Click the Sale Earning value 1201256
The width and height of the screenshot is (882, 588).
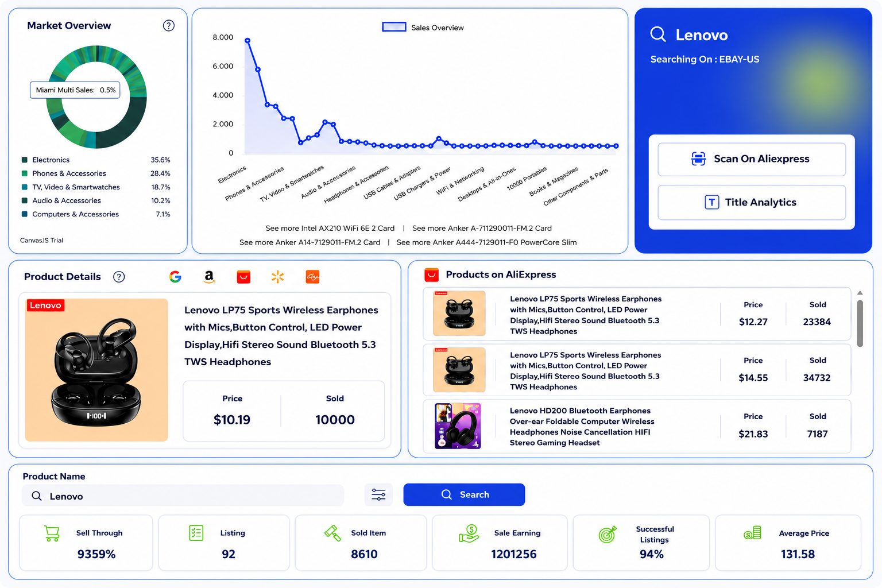[514, 554]
